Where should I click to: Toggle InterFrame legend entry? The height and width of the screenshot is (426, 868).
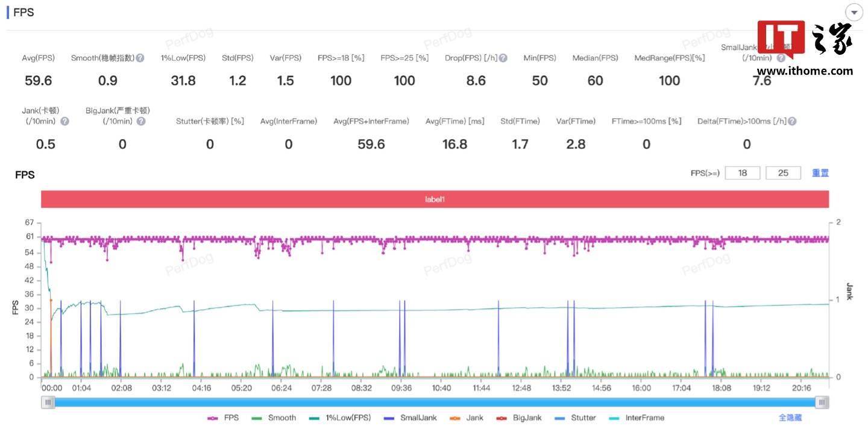pos(636,418)
